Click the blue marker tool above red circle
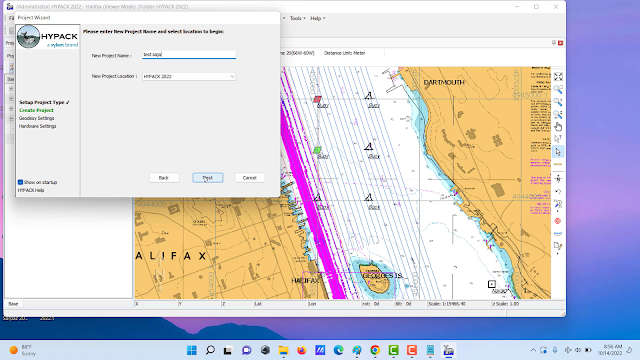 pos(558,204)
